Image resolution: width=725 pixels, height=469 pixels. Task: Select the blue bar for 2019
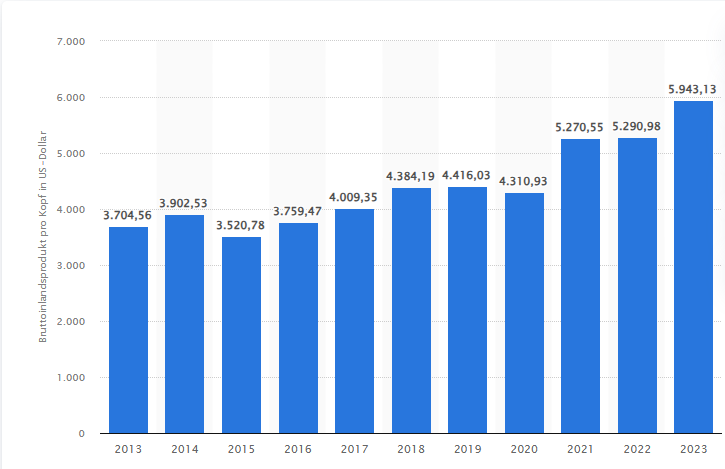[x=467, y=310]
